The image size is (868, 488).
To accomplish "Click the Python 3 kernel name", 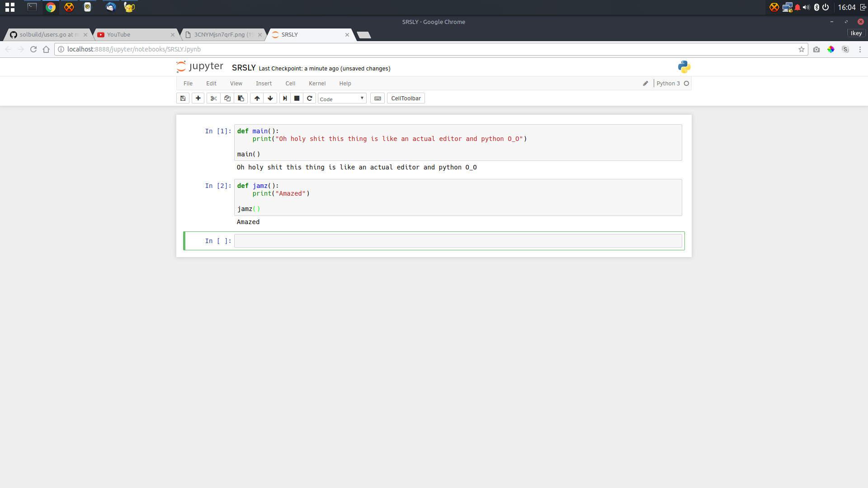I will [668, 84].
